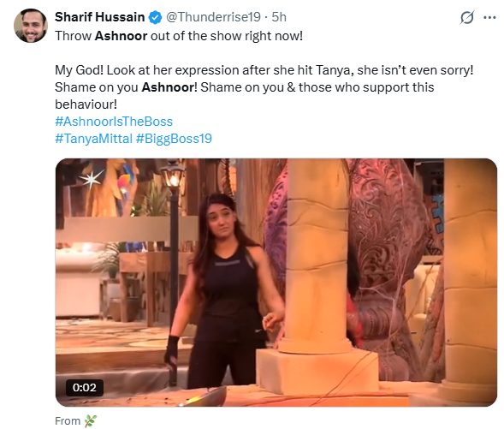Click the word behaviour! in tweet
This screenshot has width=504, height=429.
pyautogui.click(x=86, y=104)
